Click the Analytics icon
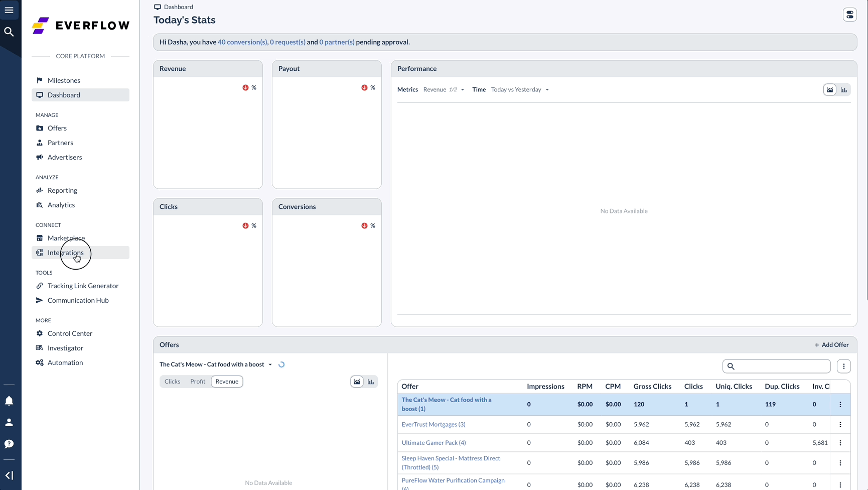 40,205
